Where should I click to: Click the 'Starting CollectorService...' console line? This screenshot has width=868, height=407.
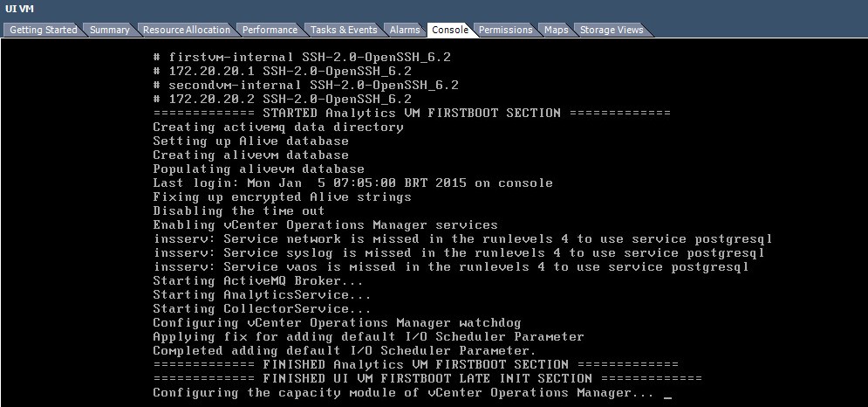click(262, 308)
